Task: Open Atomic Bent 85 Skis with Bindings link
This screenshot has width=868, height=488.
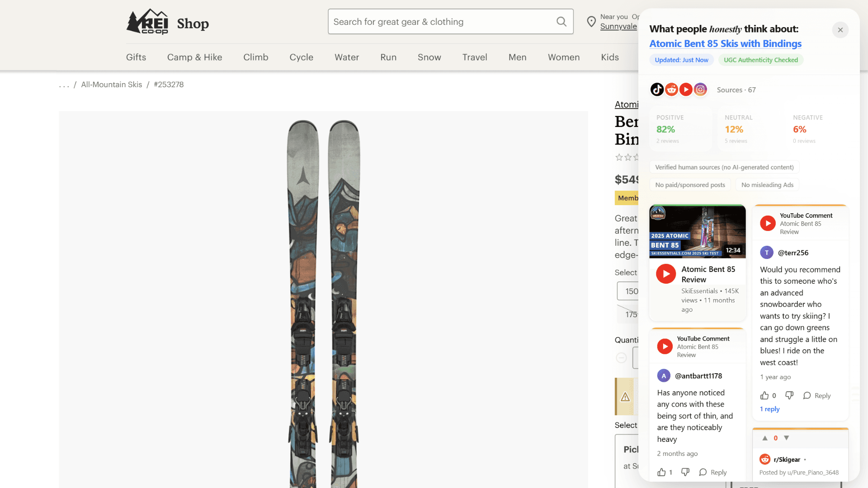Action: pyautogui.click(x=725, y=44)
